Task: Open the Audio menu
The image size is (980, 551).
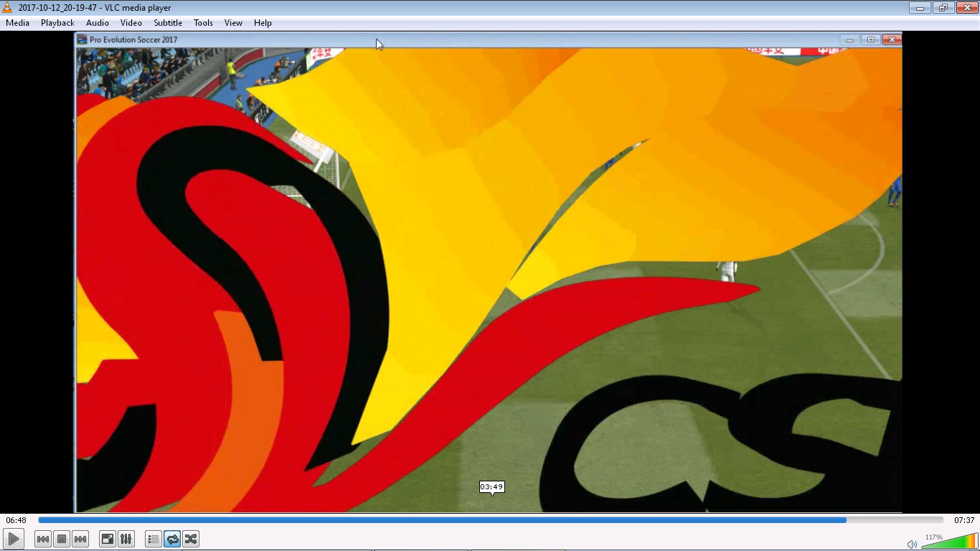Action: tap(98, 23)
